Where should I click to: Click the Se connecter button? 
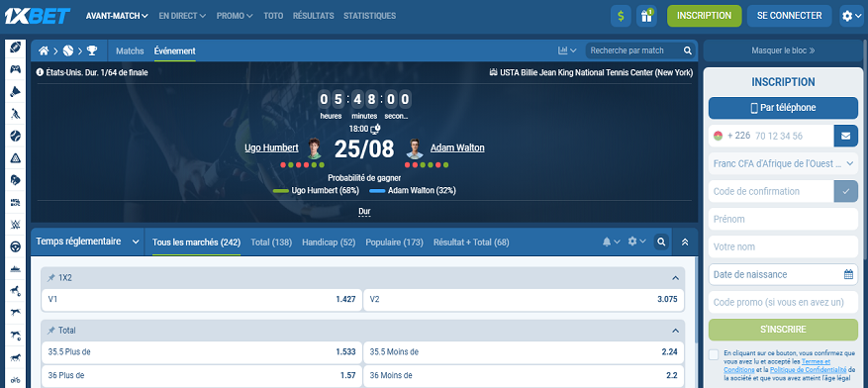pyautogui.click(x=790, y=16)
